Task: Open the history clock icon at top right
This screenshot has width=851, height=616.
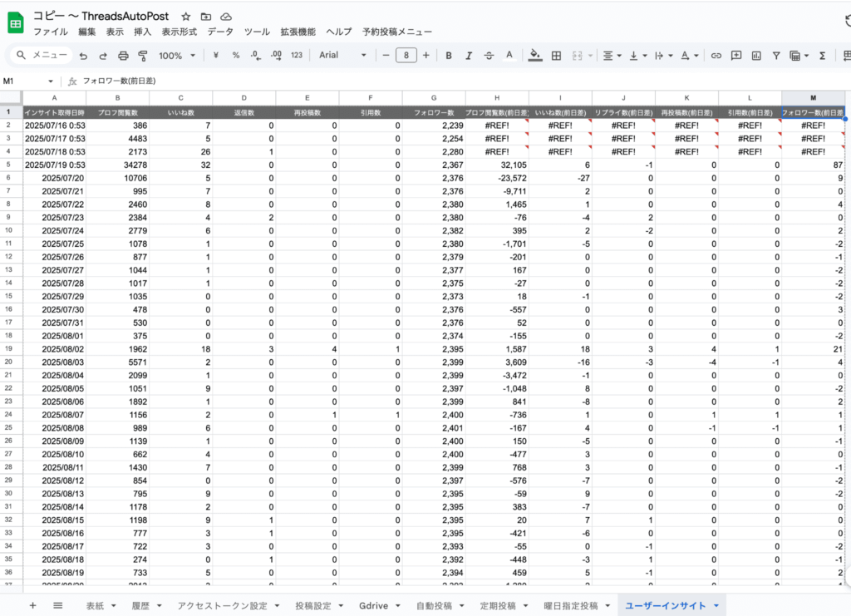Action: (x=842, y=23)
